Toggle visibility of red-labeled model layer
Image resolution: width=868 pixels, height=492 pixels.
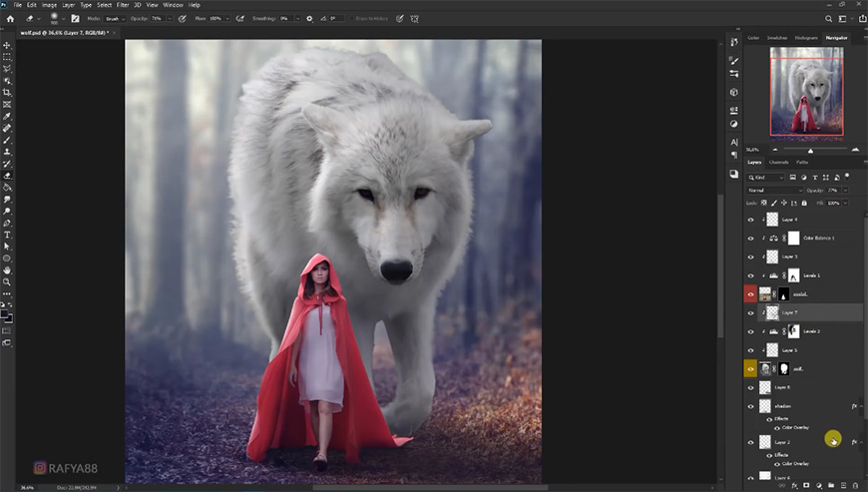pyautogui.click(x=750, y=294)
